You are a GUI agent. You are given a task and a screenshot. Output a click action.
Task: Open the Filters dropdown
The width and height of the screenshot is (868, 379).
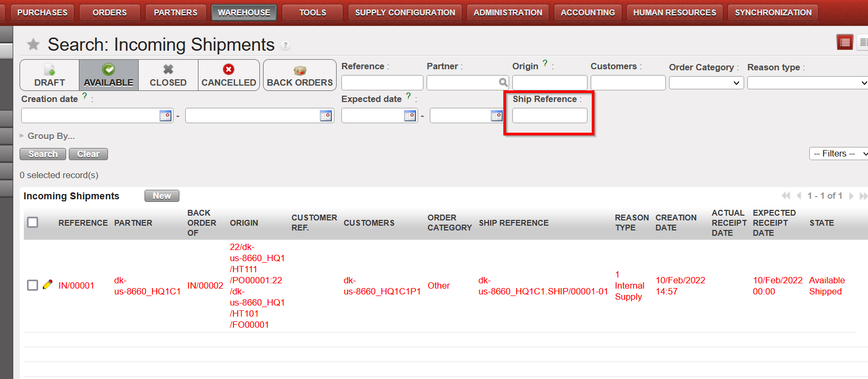pyautogui.click(x=838, y=154)
